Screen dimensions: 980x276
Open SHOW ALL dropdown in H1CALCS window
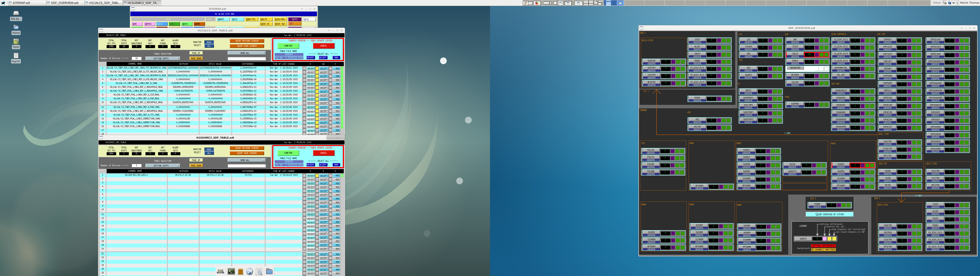[247, 53]
